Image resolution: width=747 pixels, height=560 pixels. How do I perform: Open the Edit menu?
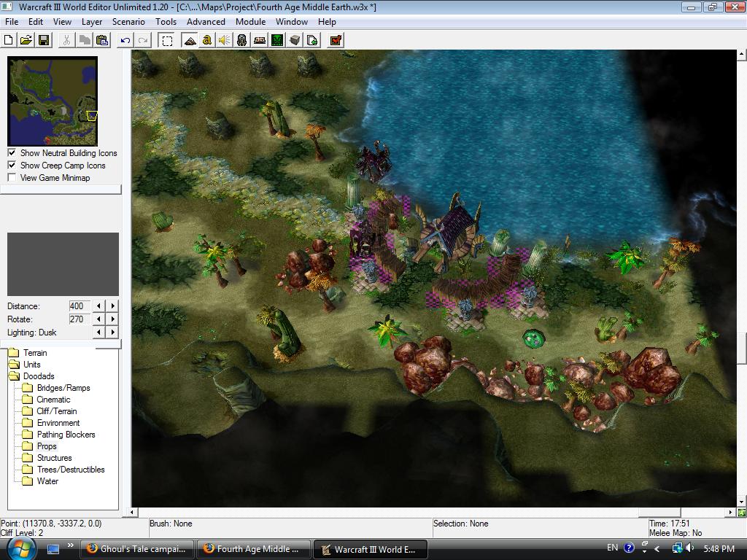(35, 22)
